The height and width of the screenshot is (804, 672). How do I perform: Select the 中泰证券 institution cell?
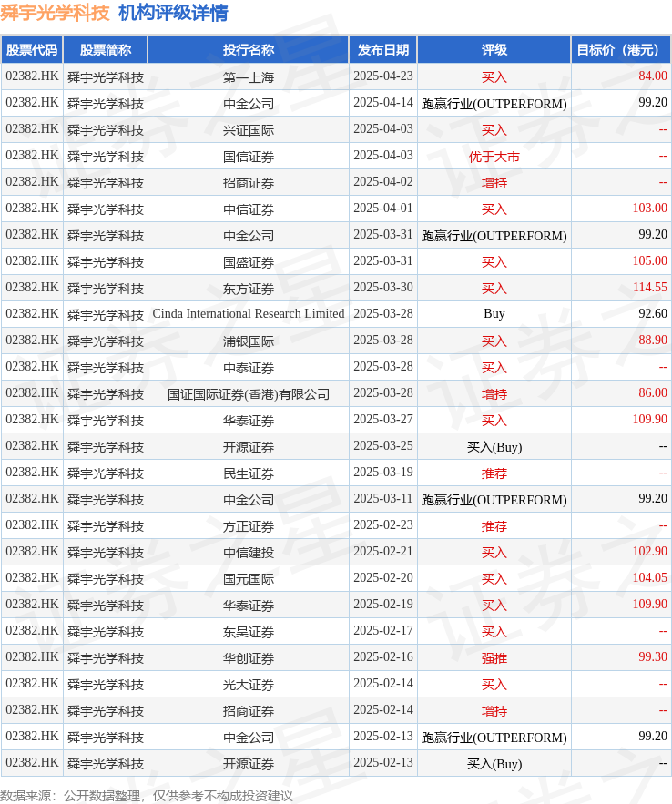(249, 368)
